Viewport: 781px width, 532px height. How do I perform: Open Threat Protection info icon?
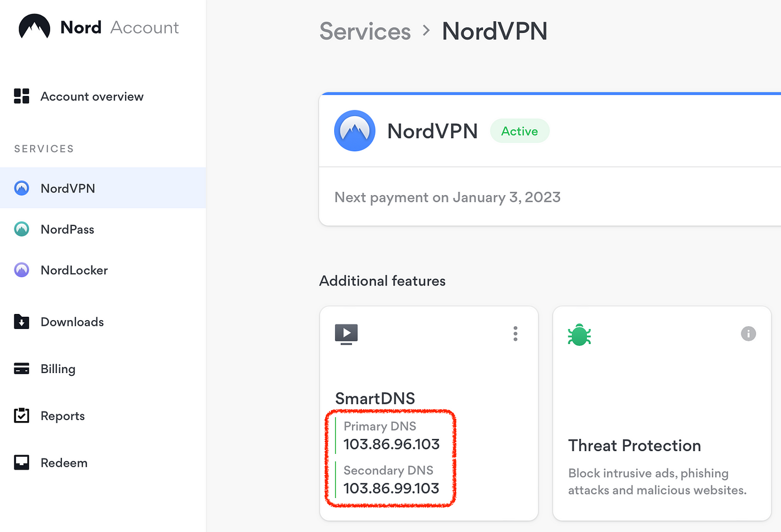[x=748, y=333]
